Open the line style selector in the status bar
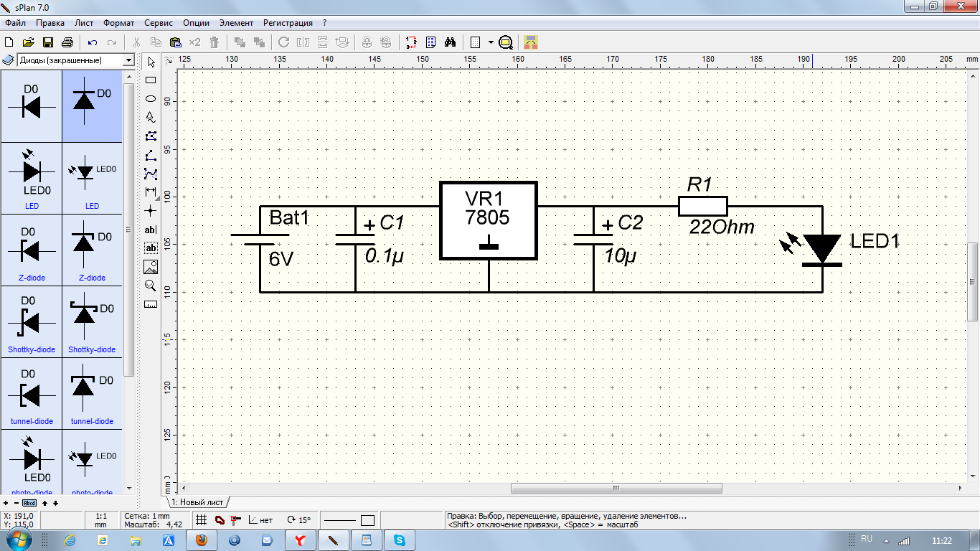Viewport: 980px width, 551px height. click(x=341, y=520)
